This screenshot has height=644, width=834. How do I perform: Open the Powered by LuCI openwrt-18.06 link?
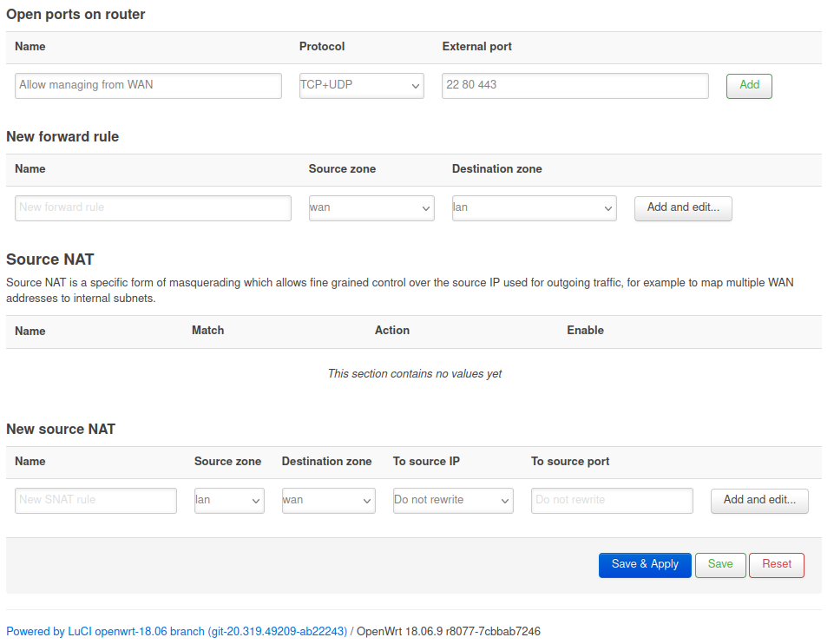click(x=176, y=632)
